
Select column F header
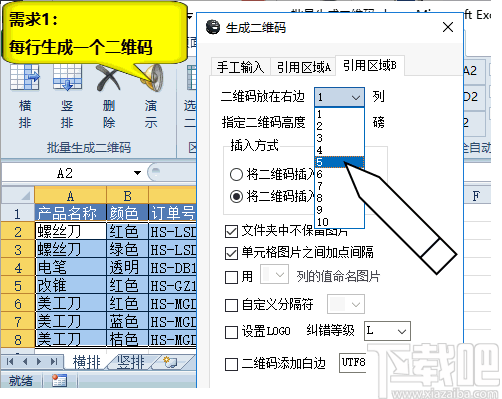tap(477, 196)
